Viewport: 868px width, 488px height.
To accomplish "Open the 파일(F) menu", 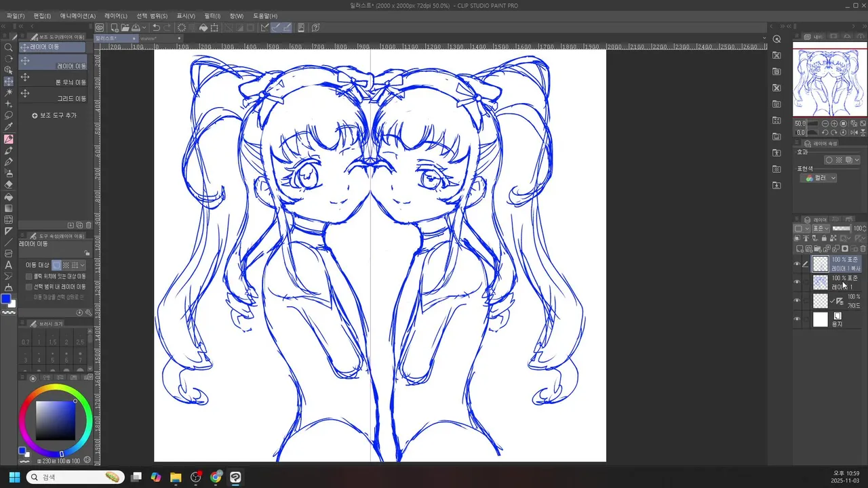I will click(16, 16).
